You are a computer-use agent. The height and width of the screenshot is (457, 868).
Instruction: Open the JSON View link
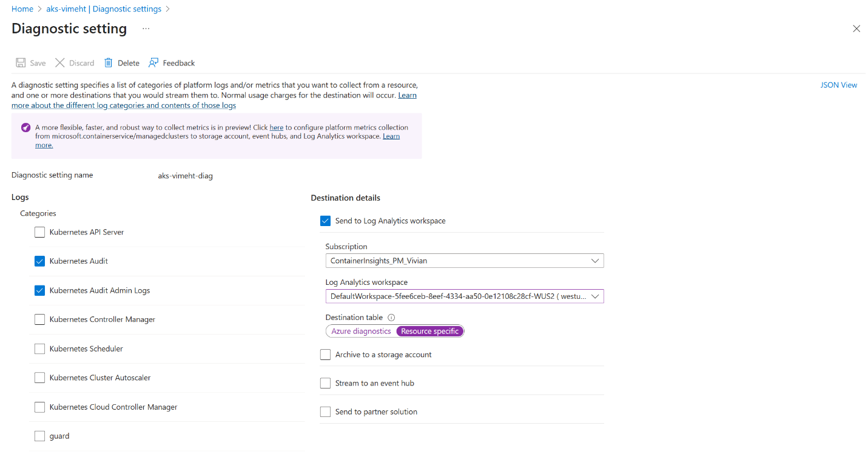tap(838, 85)
